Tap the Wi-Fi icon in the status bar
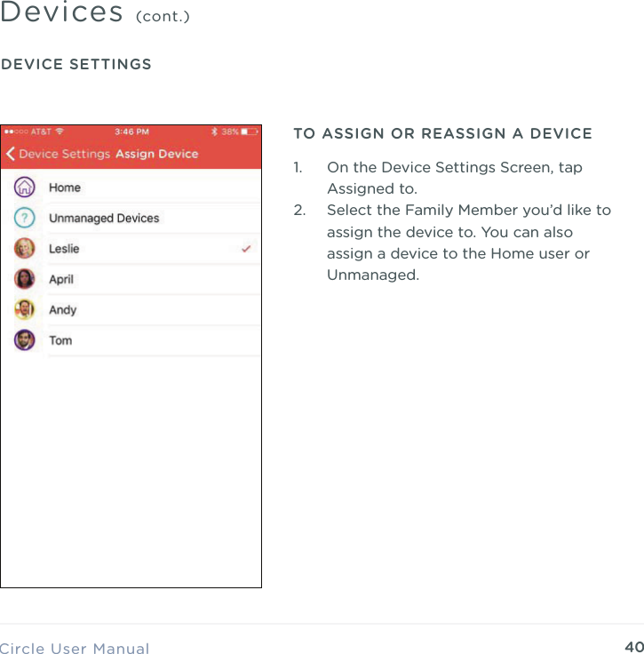 click(60, 132)
